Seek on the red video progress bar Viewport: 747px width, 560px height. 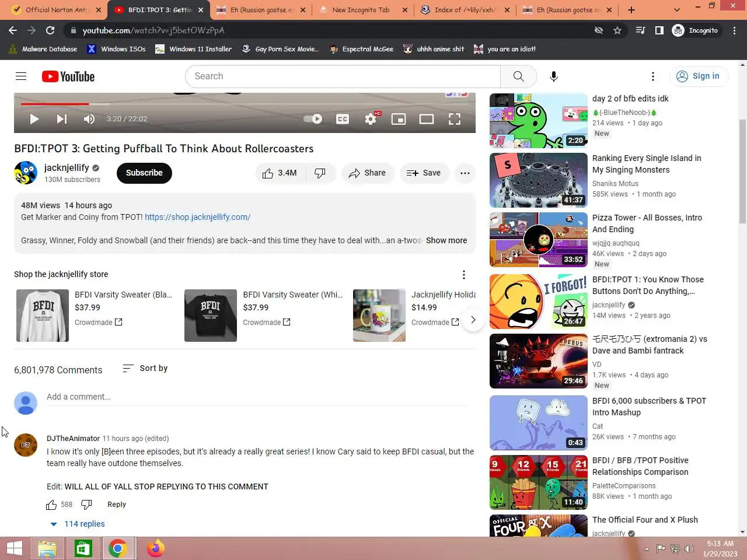[55, 104]
